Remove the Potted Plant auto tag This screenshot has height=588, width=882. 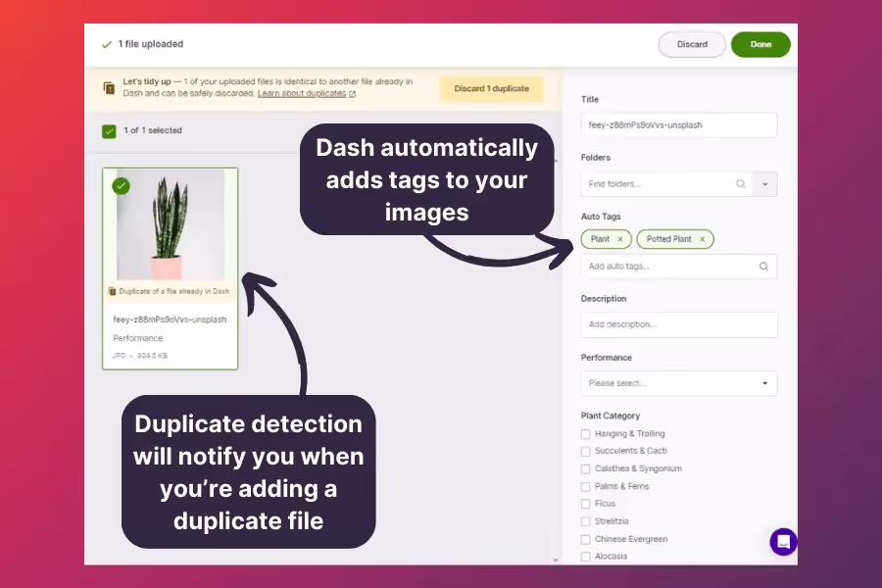pos(702,239)
